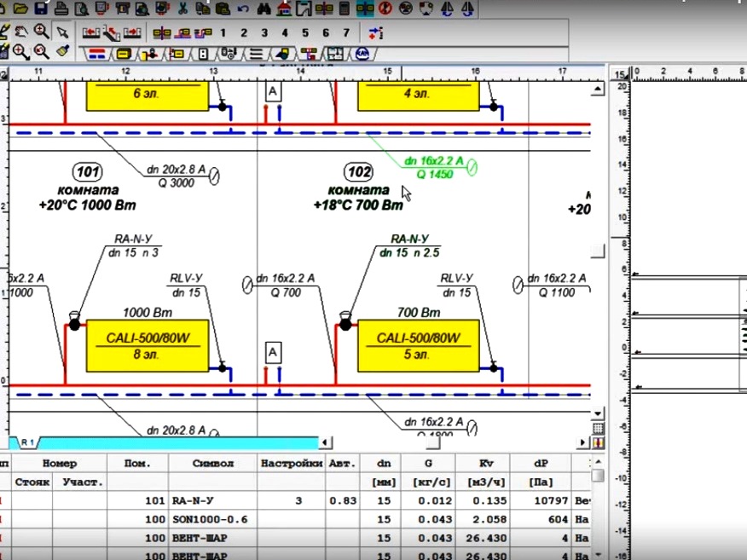Open Find with the binoculars icon
This screenshot has width=747, height=560.
click(x=265, y=9)
